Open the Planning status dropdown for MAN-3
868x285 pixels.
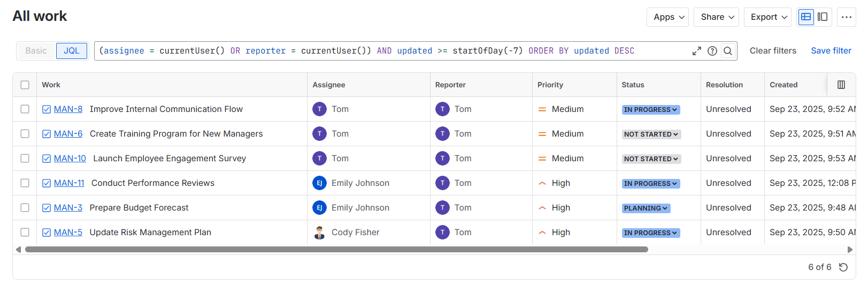(x=646, y=208)
